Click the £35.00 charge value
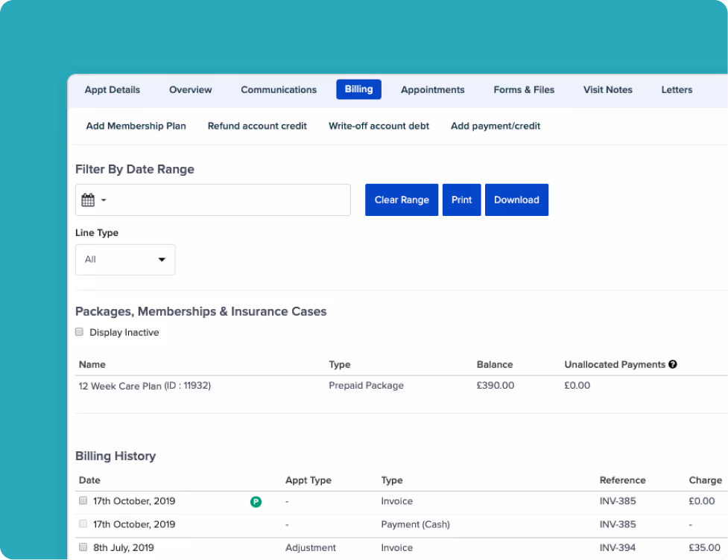Viewport: 728px width, 560px height. (704, 547)
